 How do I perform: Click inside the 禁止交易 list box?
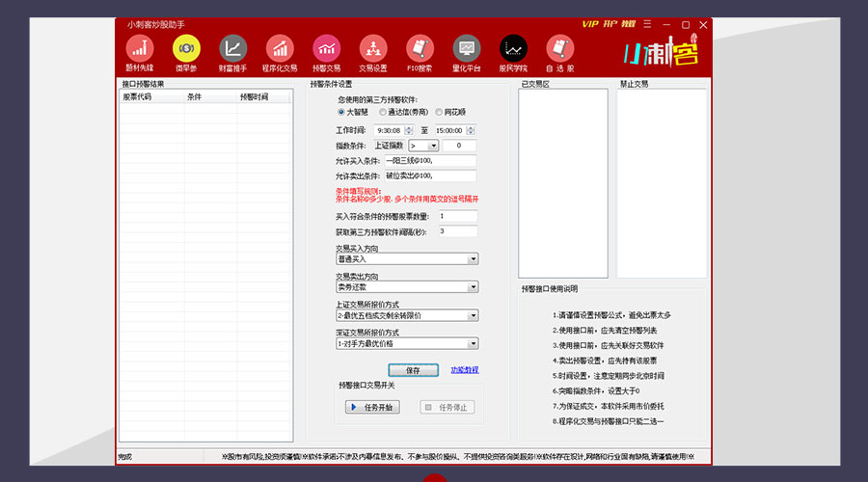[662, 183]
